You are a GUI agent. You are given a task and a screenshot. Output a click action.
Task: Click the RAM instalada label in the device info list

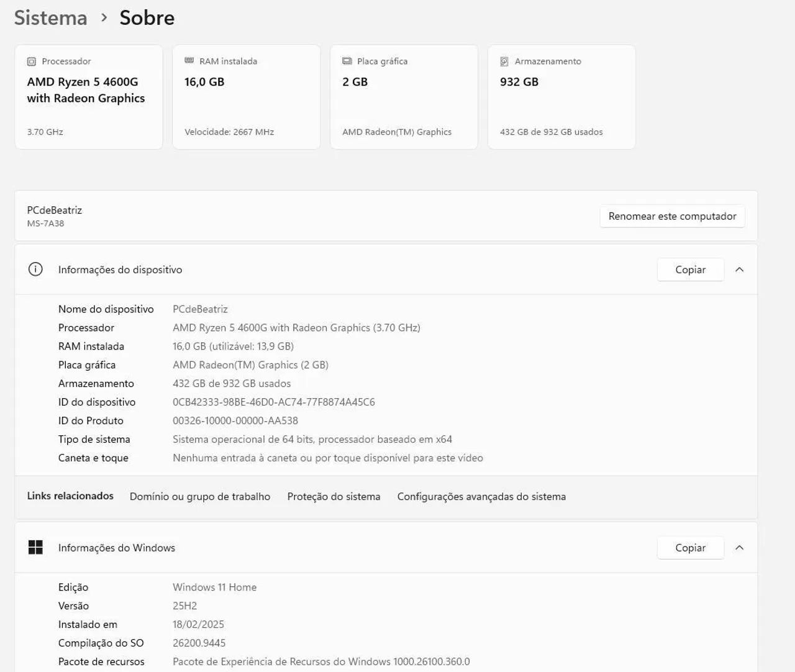(x=91, y=347)
